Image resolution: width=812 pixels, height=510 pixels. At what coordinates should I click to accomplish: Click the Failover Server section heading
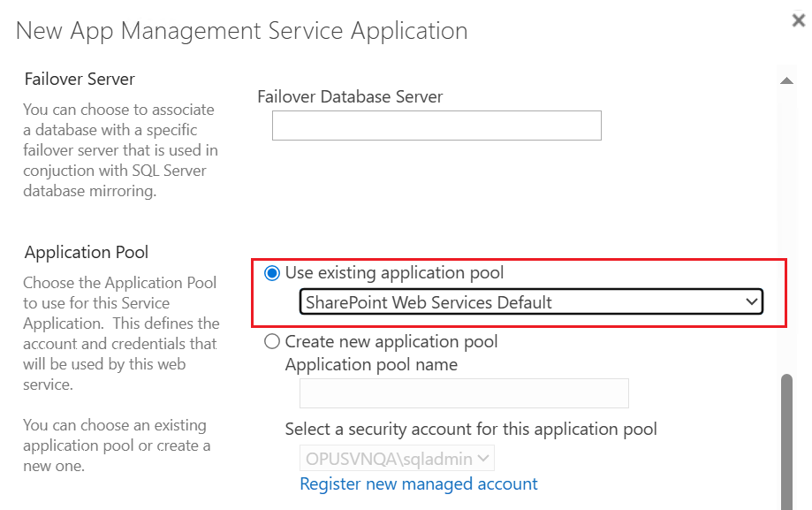[x=80, y=79]
